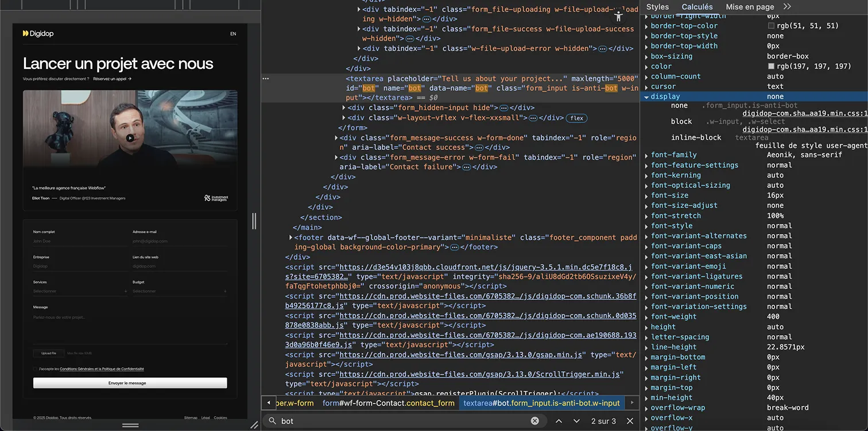Expand ellipsis of the footer element
Image resolution: width=868 pixels, height=431 pixels.
[454, 247]
